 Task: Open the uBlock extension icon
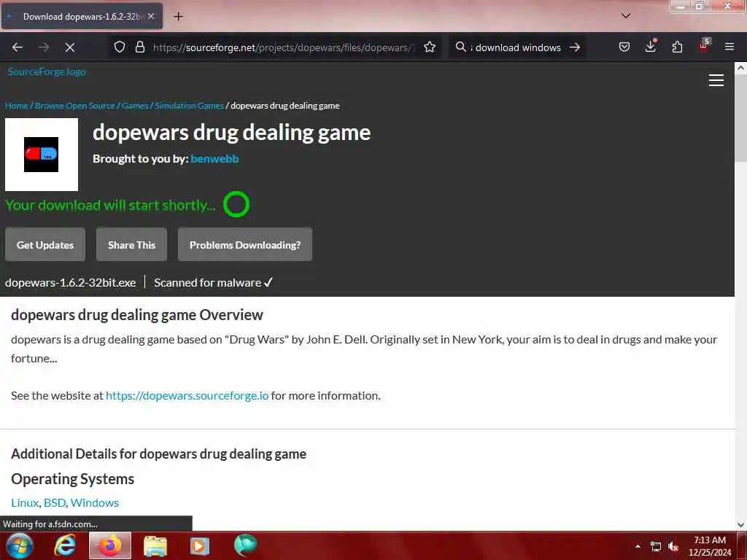tap(704, 46)
